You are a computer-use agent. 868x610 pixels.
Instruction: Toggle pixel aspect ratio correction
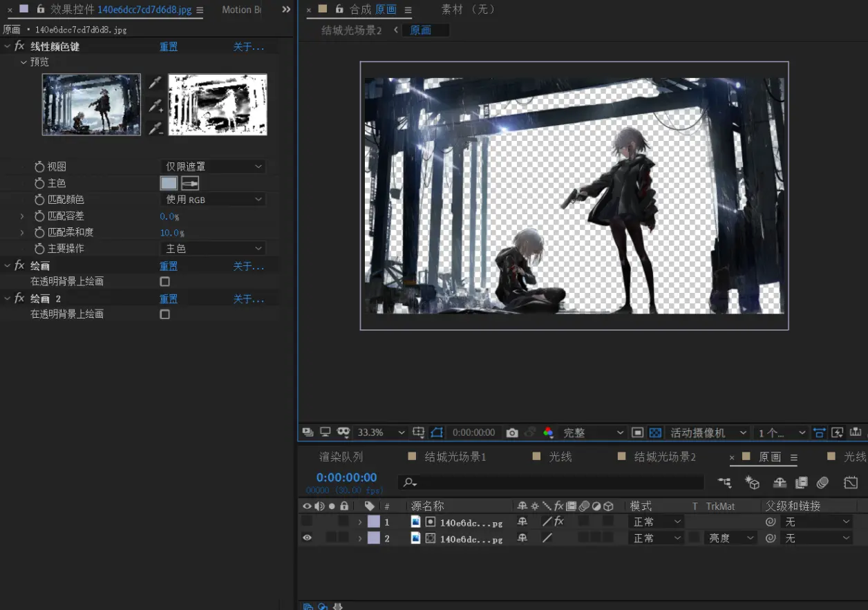coord(820,432)
